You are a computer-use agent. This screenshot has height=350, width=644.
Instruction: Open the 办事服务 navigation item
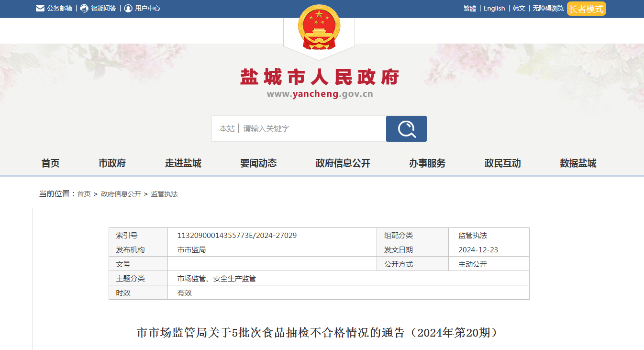[x=427, y=163]
